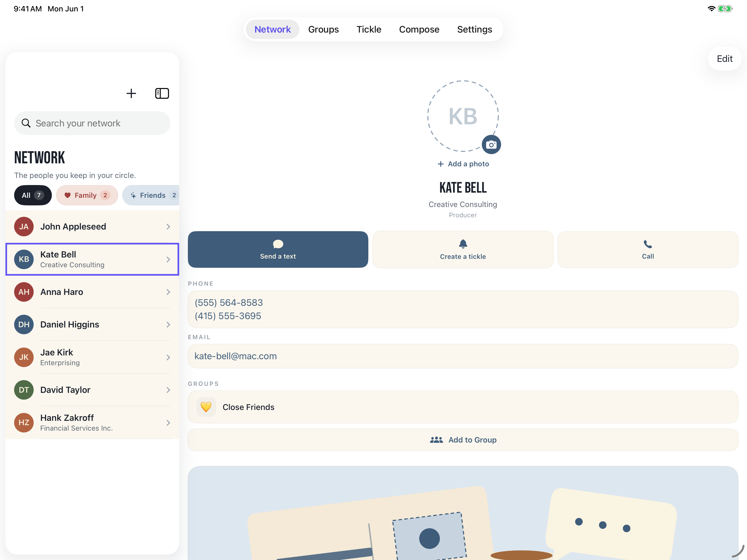Screen dimensions: 747x560
Task: Toggle the sidebar panel icon
Action: 162,94
